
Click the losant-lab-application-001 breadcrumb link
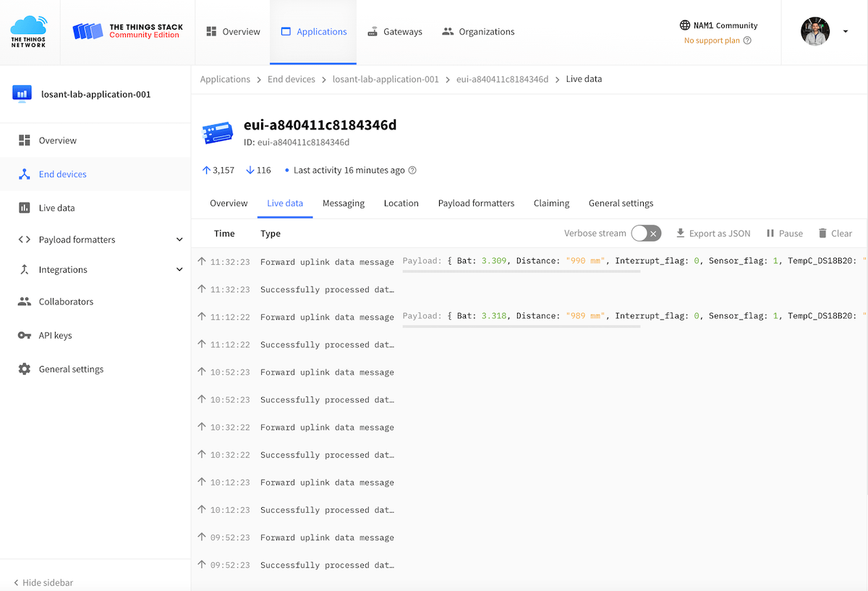[x=386, y=80]
